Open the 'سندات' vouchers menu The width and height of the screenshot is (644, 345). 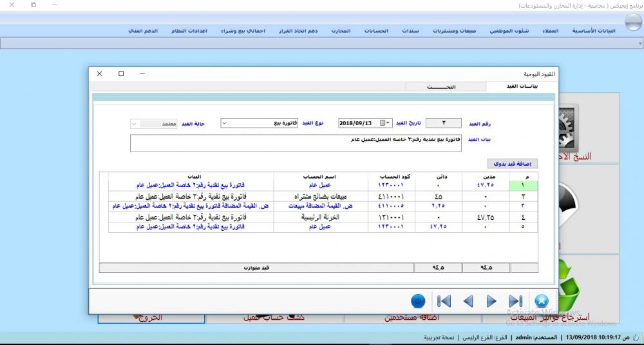410,31
